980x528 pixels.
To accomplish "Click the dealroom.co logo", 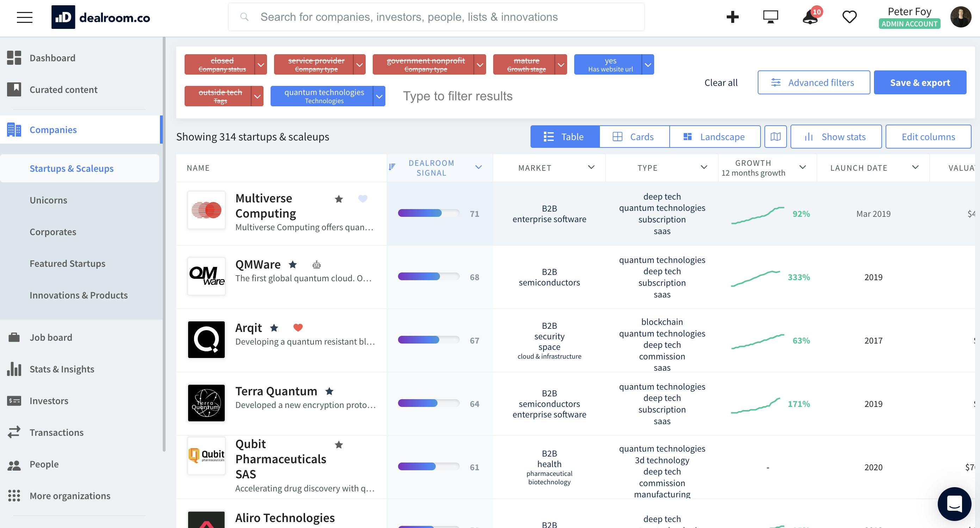I will pyautogui.click(x=101, y=17).
